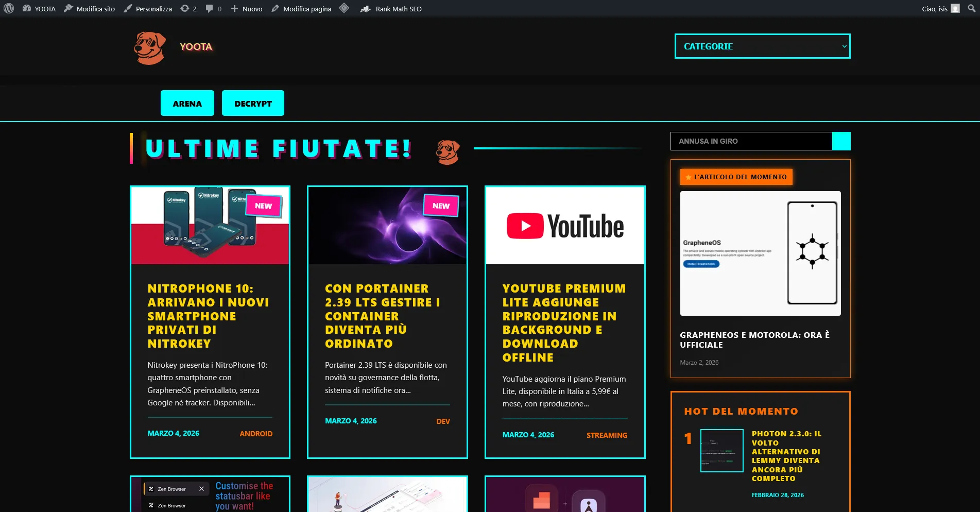Open the DECRYPT button

253,103
